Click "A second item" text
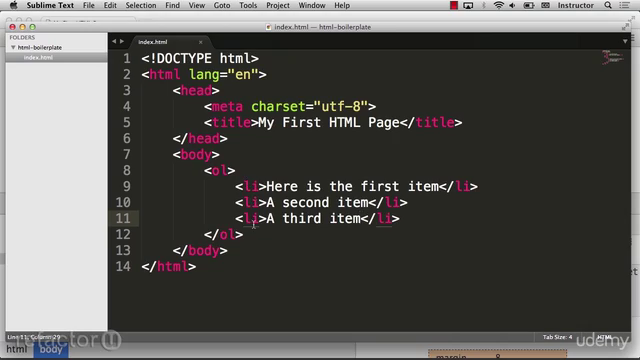This screenshot has width=640, height=360. (x=317, y=202)
